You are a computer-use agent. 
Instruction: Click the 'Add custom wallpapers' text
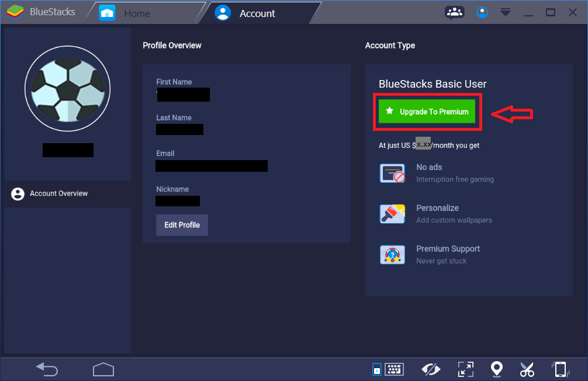(454, 220)
